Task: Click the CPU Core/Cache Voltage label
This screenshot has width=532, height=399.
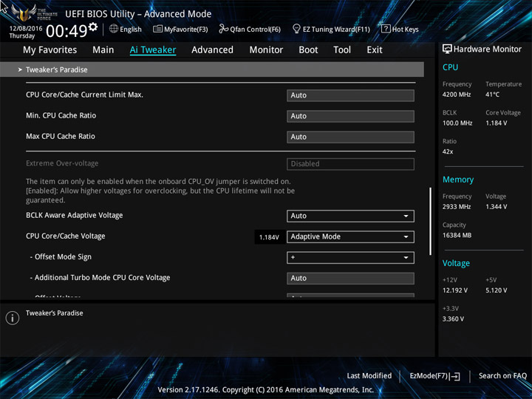Action: pyautogui.click(x=66, y=236)
